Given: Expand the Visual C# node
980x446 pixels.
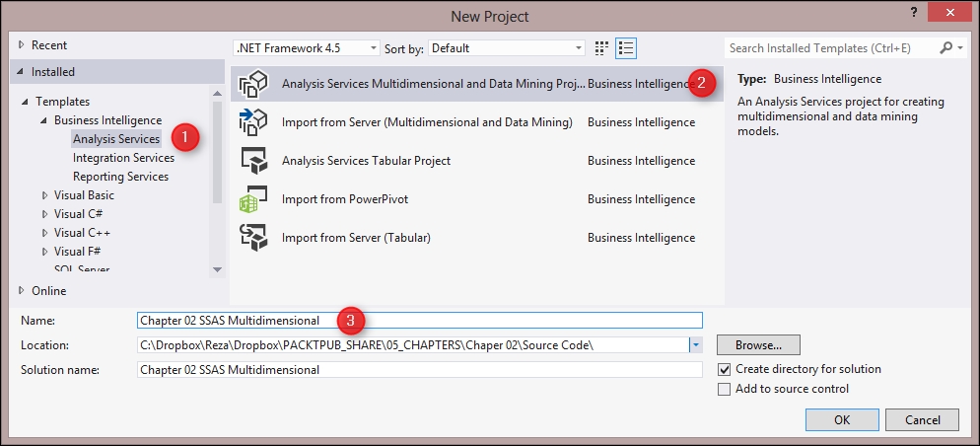Looking at the screenshot, I should pyautogui.click(x=44, y=214).
